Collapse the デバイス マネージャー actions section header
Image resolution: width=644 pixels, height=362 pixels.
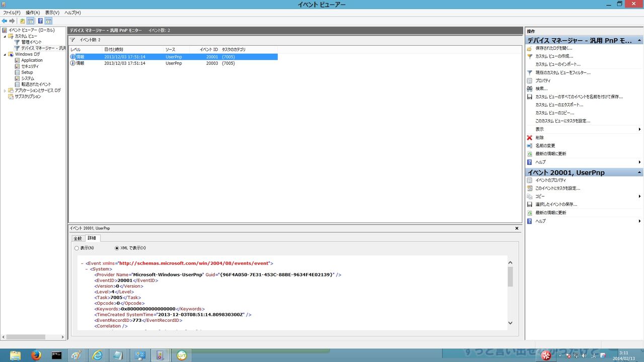[x=639, y=40]
